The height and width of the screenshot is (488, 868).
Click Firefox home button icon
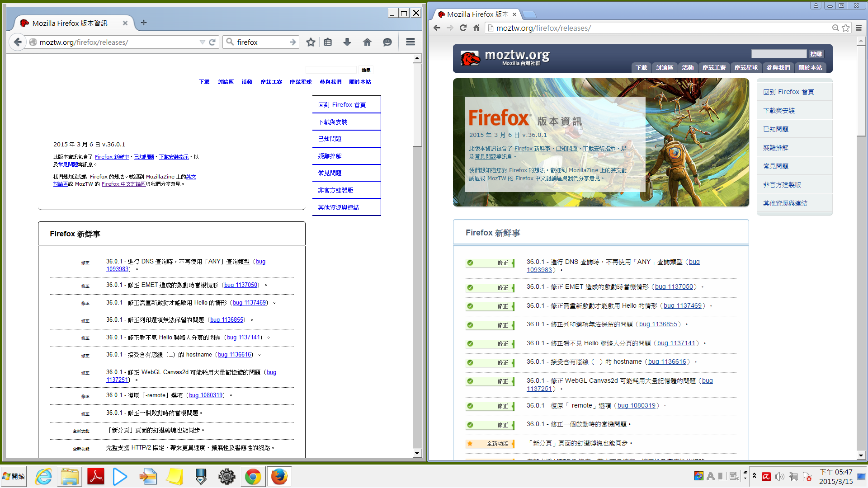click(367, 42)
